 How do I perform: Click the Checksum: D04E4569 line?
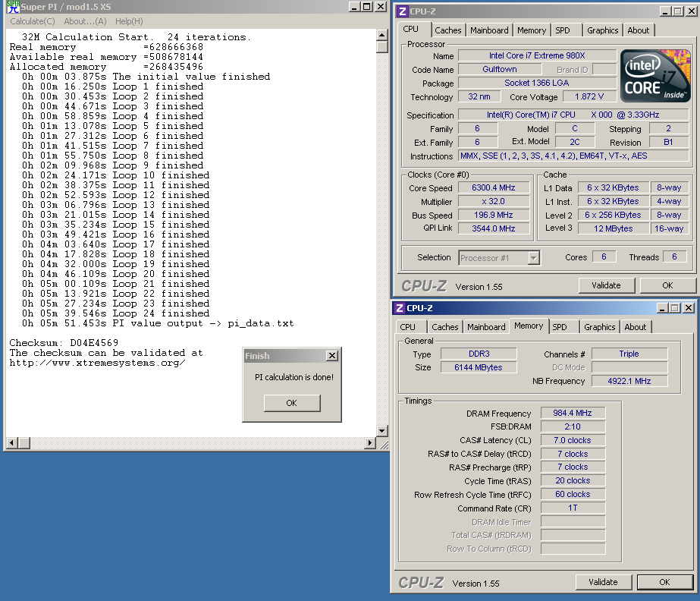pos(64,343)
